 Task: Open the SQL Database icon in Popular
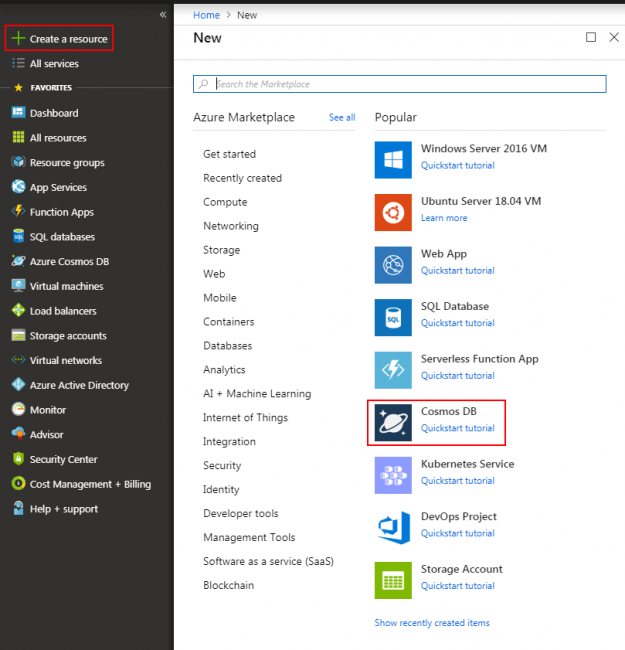point(393,317)
